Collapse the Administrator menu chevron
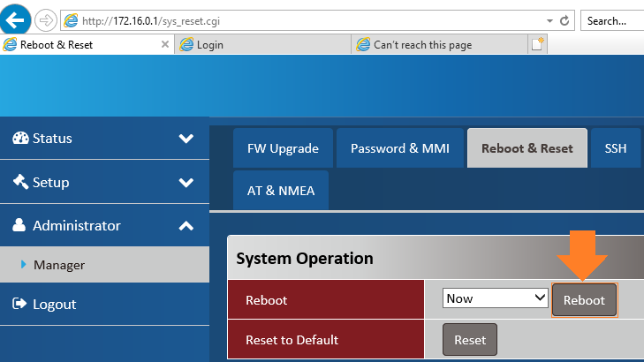This screenshot has height=362, width=644. (186, 226)
